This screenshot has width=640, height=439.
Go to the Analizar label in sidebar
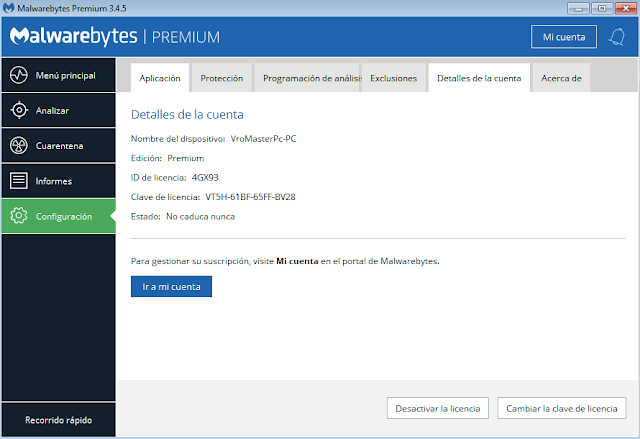coord(52,111)
